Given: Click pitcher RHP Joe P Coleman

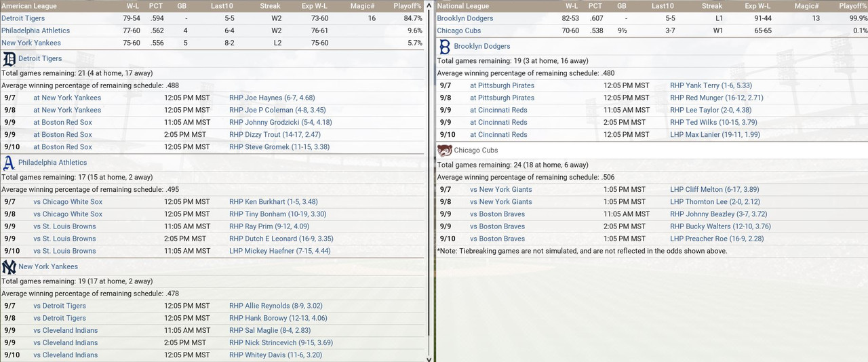Looking at the screenshot, I should pos(277,110).
